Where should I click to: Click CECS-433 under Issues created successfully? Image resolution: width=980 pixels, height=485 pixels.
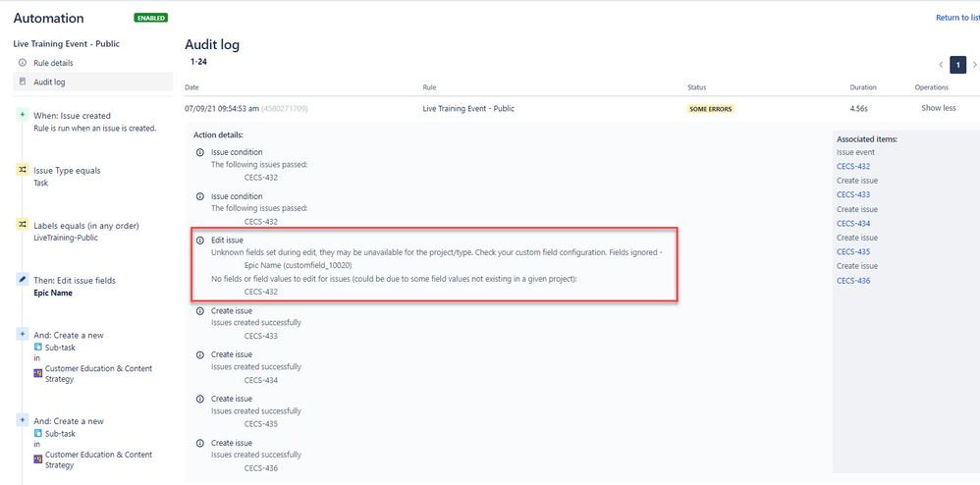coord(260,336)
